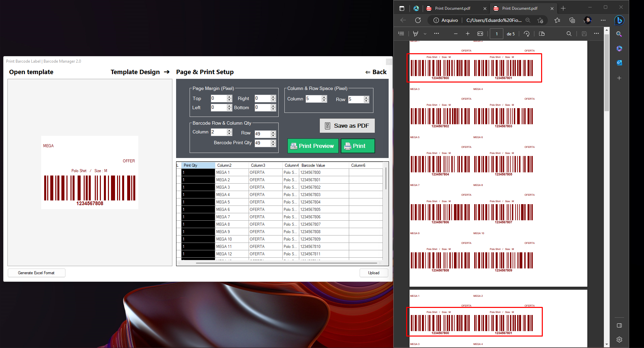This screenshot has height=348, width=644.
Task: Open Edge tab actions menu icon
Action: pos(401,8)
